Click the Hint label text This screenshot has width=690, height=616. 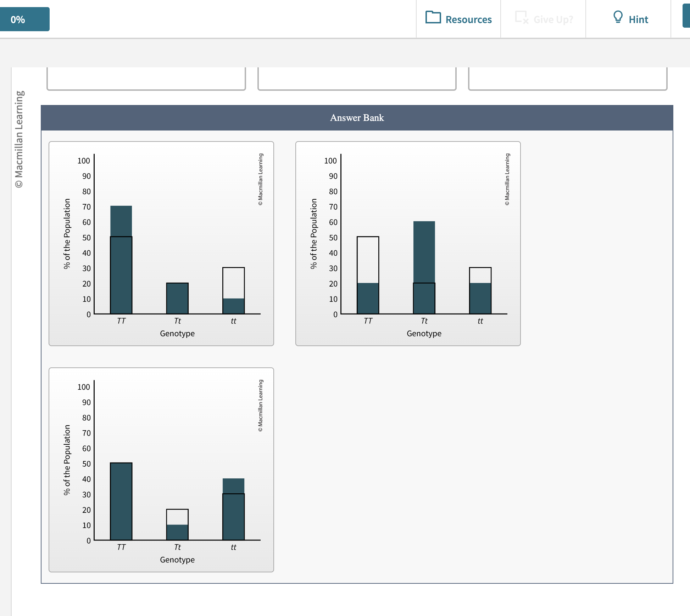pyautogui.click(x=638, y=20)
